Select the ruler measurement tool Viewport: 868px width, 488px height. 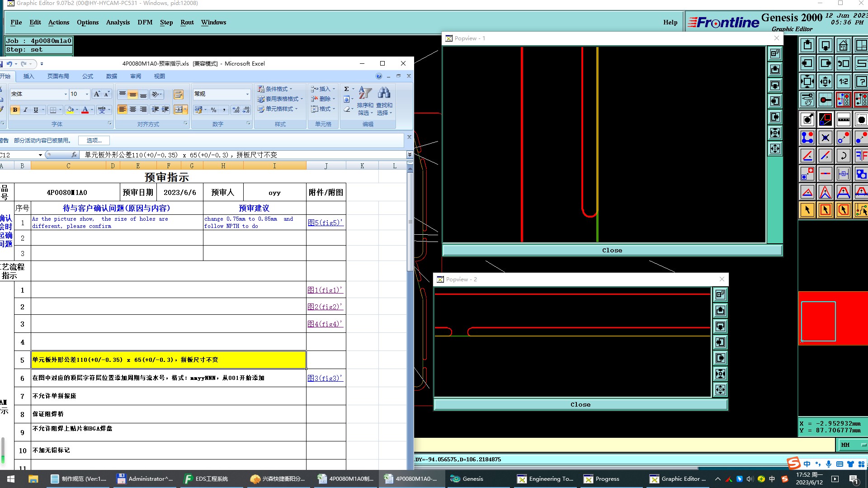[843, 120]
